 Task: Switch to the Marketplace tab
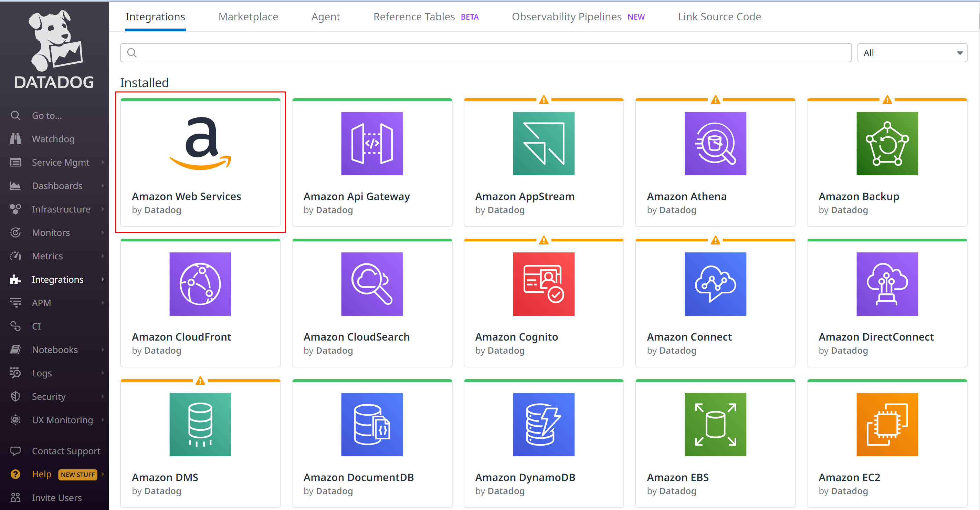coord(248,17)
